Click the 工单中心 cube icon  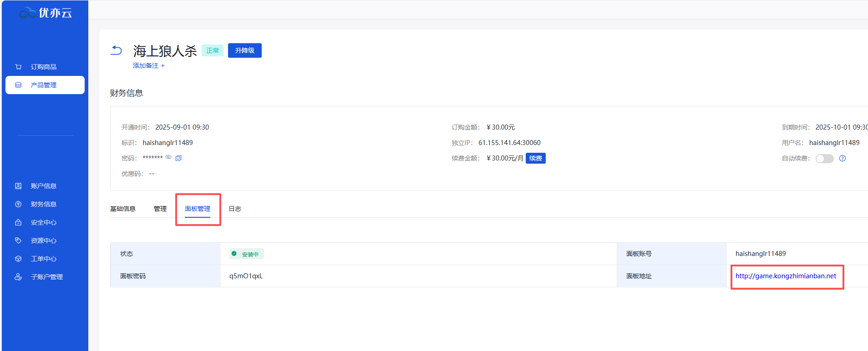pos(18,259)
